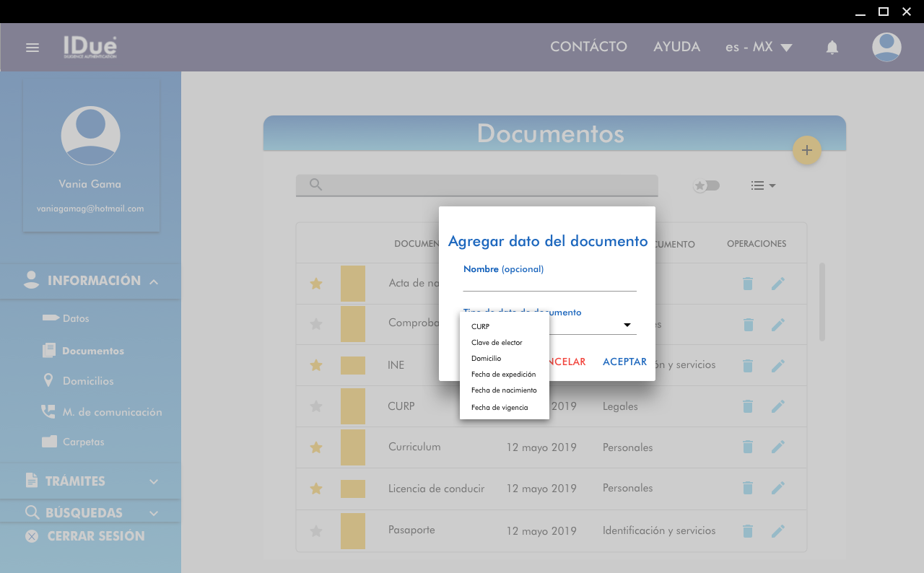Open the list view options dropdown
The image size is (924, 573).
pos(762,185)
